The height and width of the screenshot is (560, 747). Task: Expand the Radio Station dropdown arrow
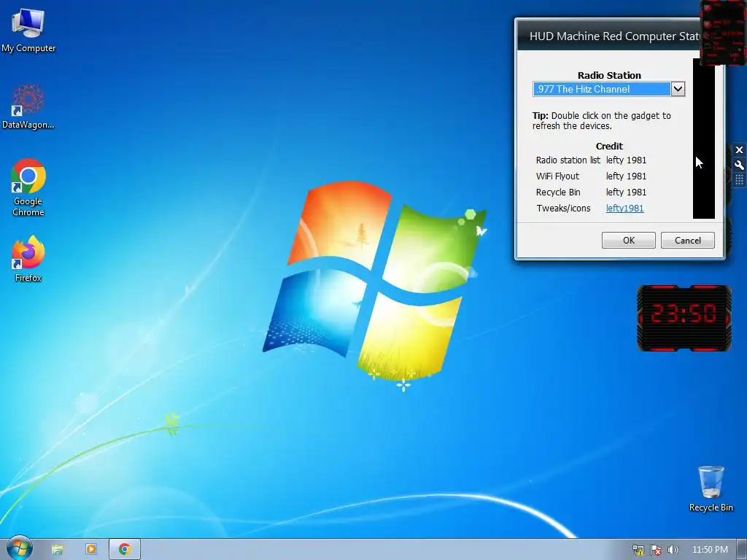click(x=678, y=89)
